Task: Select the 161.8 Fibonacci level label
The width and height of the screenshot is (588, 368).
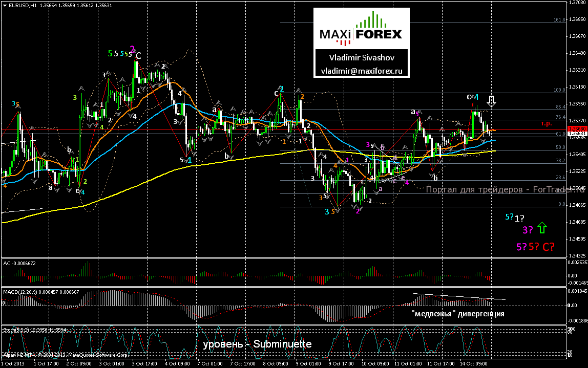Action: pyautogui.click(x=559, y=20)
